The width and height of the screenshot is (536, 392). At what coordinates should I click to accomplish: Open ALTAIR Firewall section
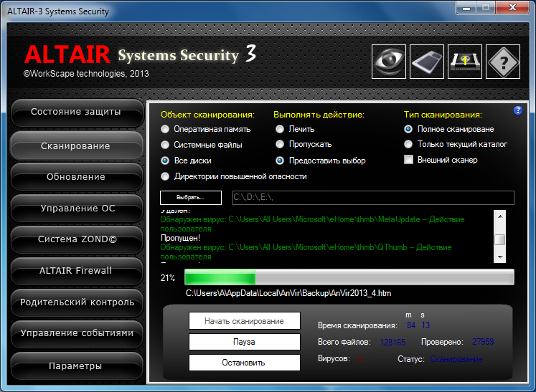77,271
